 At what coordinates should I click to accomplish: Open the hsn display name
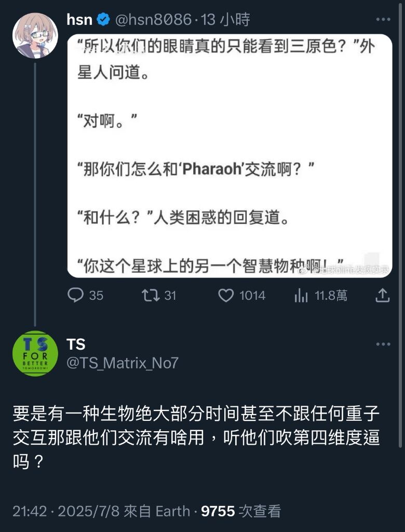[x=79, y=19]
